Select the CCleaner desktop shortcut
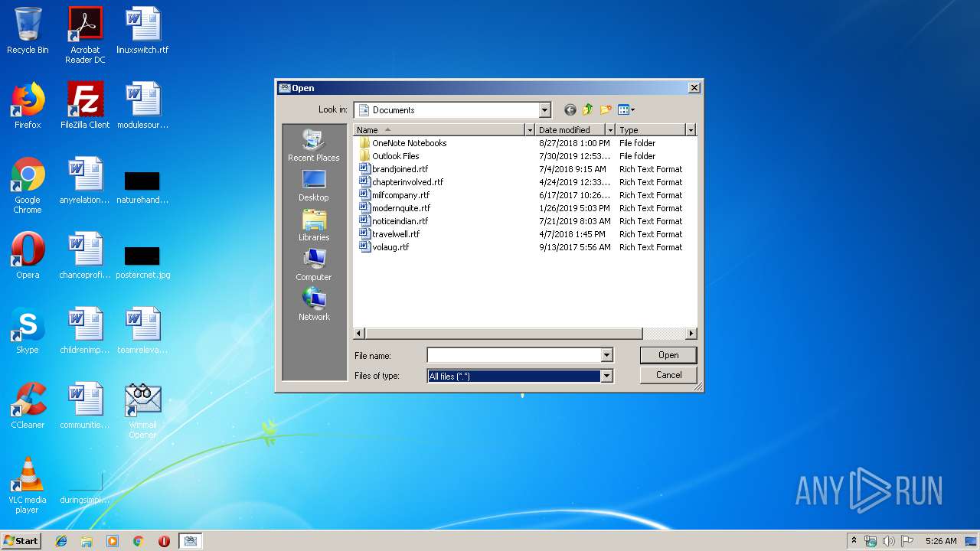The image size is (980, 551). click(28, 406)
